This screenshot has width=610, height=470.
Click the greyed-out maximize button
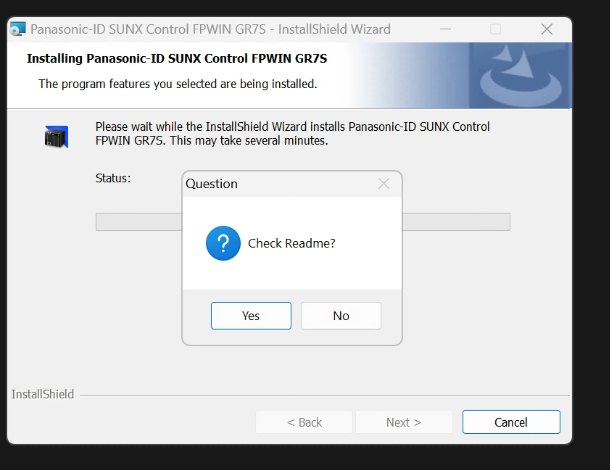click(x=495, y=29)
